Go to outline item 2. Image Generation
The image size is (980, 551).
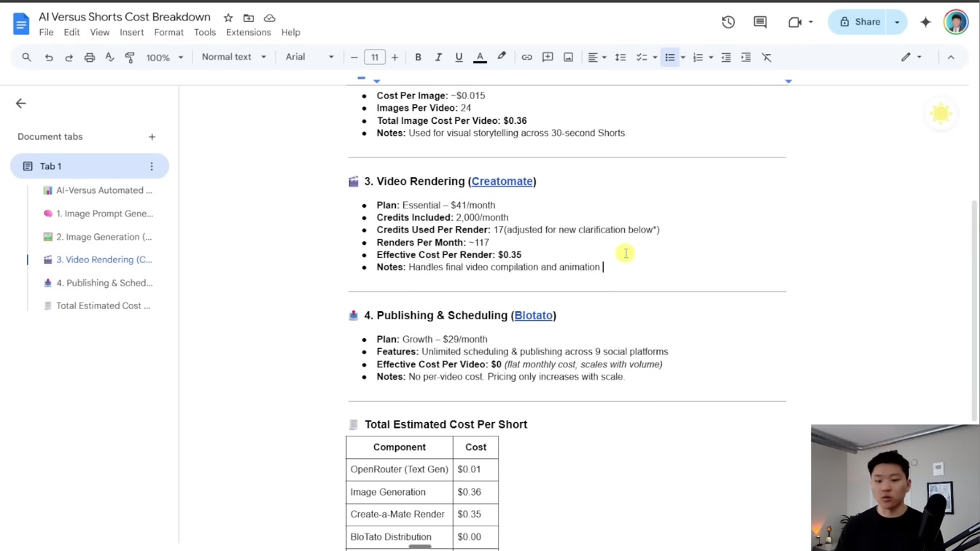point(104,237)
